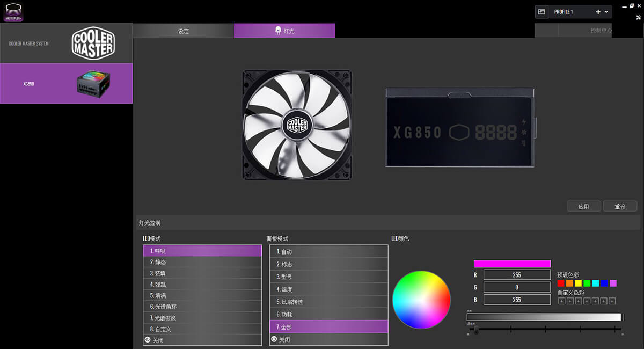
Task: Choose the red preset color
Action: (x=561, y=283)
